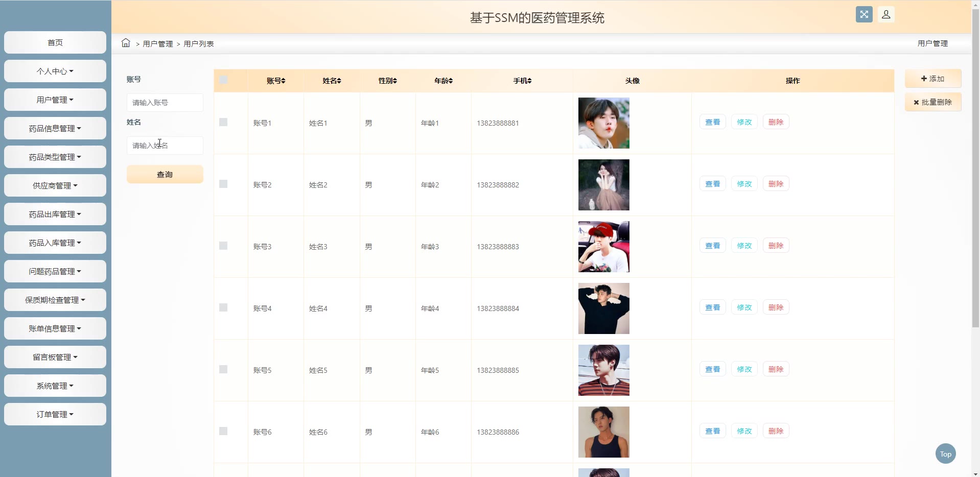The width and height of the screenshot is (980, 477).
Task: Expand the 药品出库管理 sidebar menu
Action: coord(55,214)
